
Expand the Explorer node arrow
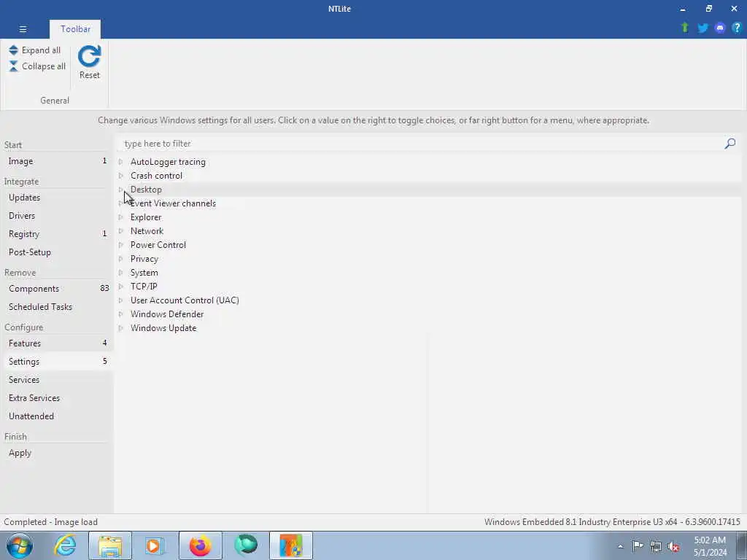point(120,217)
